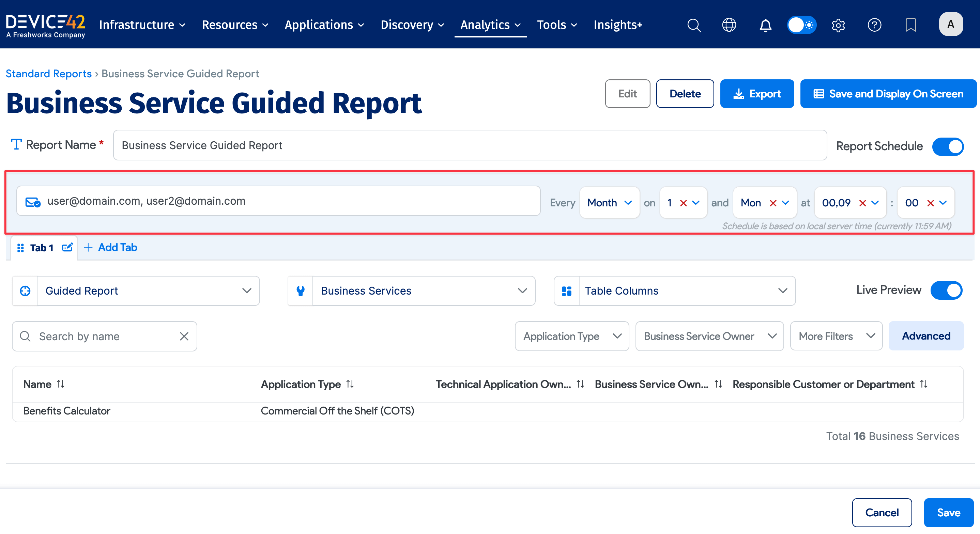Open the Business Service Owner filter
Viewport: 980px width, 534px height.
pos(709,336)
